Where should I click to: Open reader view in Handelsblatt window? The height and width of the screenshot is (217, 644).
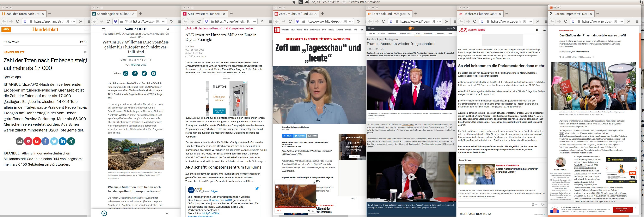[67, 21]
